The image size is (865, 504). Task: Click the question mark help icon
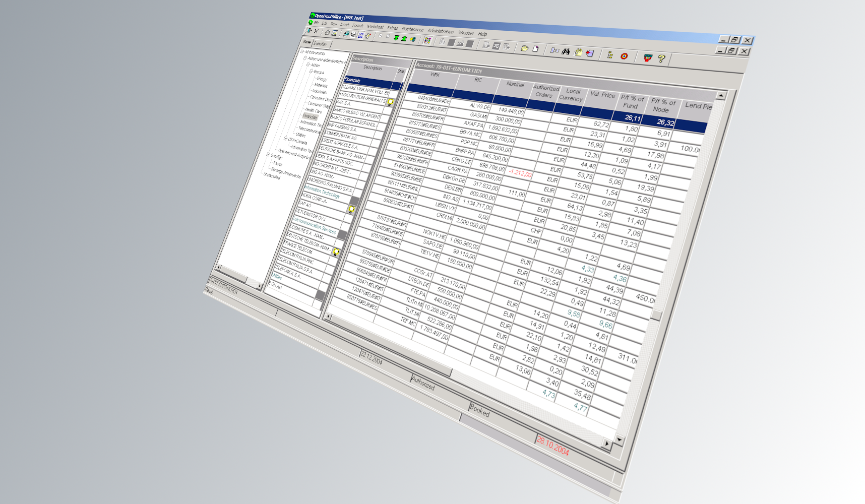(661, 59)
